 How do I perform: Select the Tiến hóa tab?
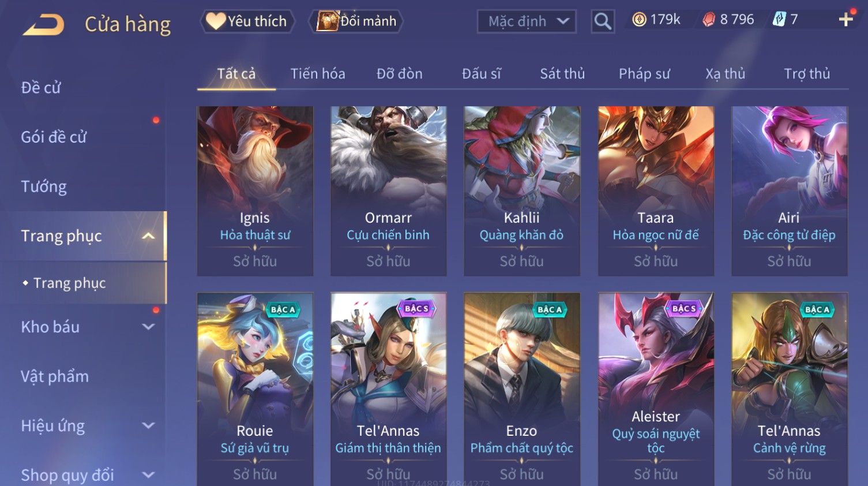pos(318,74)
